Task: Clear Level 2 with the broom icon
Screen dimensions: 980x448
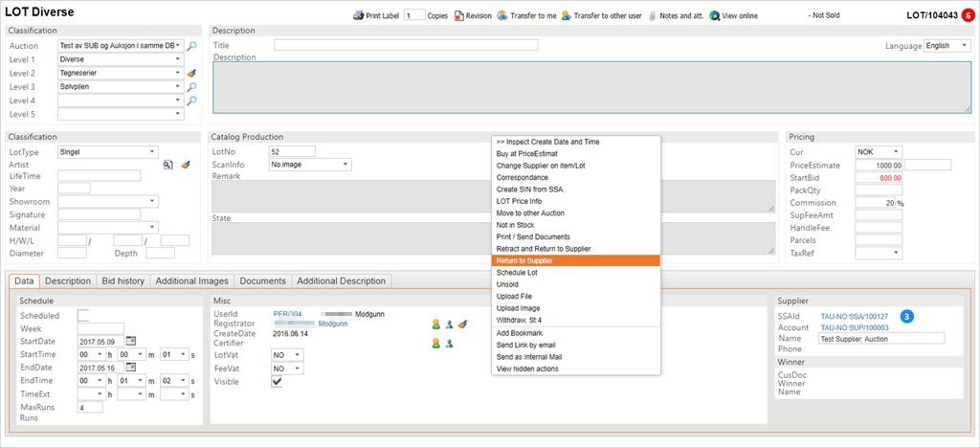Action: click(x=191, y=73)
